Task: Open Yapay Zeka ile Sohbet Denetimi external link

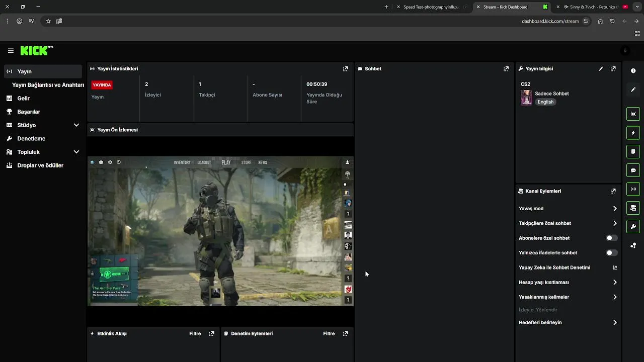Action: point(615,267)
